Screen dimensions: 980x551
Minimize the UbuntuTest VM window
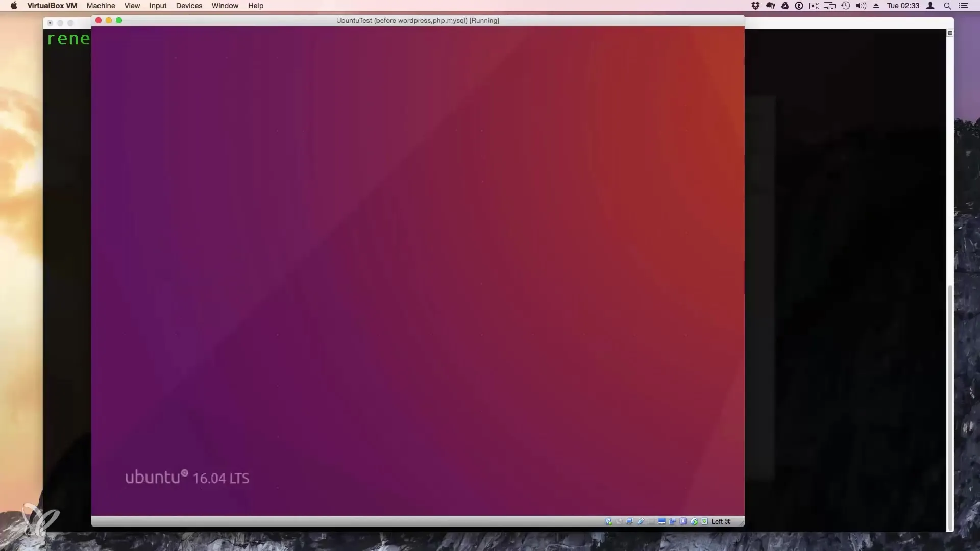109,20
